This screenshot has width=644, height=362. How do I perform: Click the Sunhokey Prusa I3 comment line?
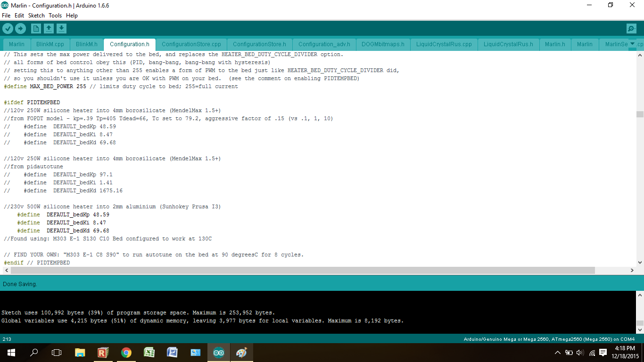click(x=112, y=206)
